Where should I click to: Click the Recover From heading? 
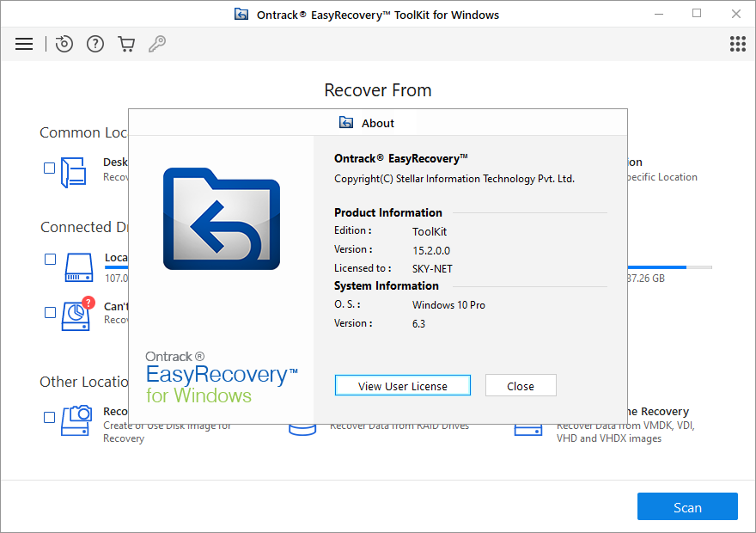tap(378, 90)
